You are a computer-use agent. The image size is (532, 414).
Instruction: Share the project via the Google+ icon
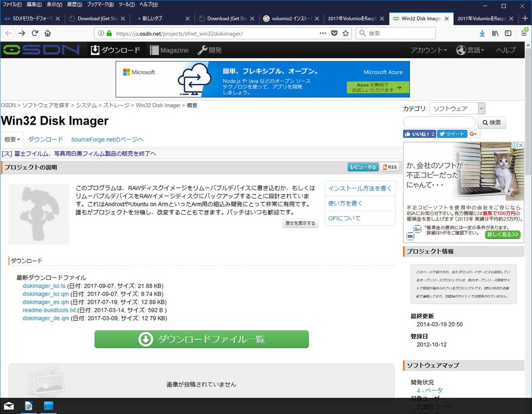pos(473,134)
